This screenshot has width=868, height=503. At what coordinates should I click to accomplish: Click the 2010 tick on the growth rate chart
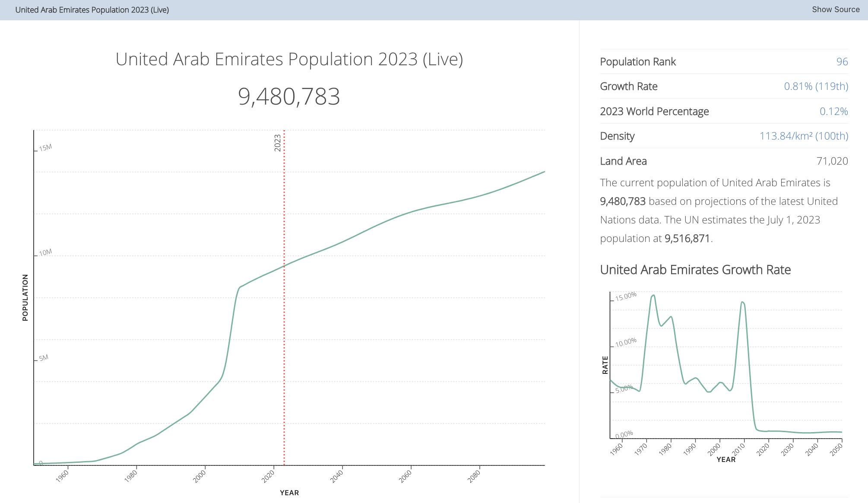tap(739, 450)
